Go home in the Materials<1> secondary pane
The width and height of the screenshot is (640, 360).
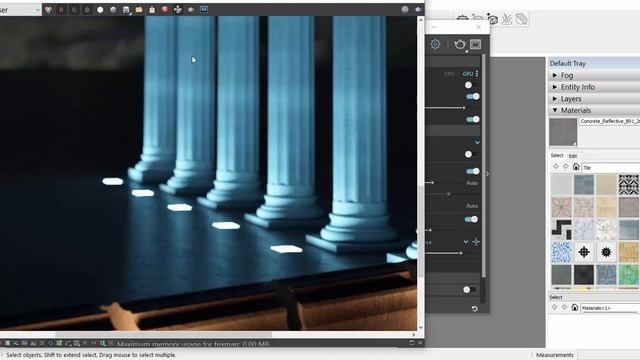pos(575,307)
